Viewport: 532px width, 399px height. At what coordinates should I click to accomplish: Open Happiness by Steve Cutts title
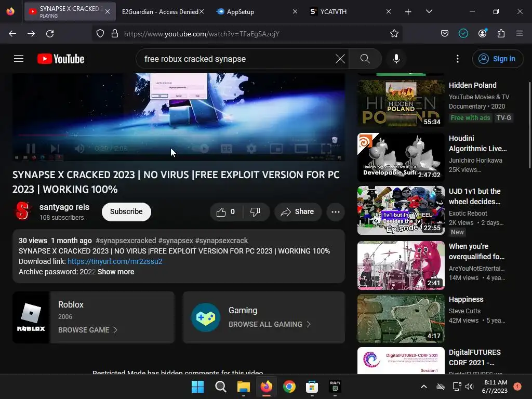tap(466, 299)
